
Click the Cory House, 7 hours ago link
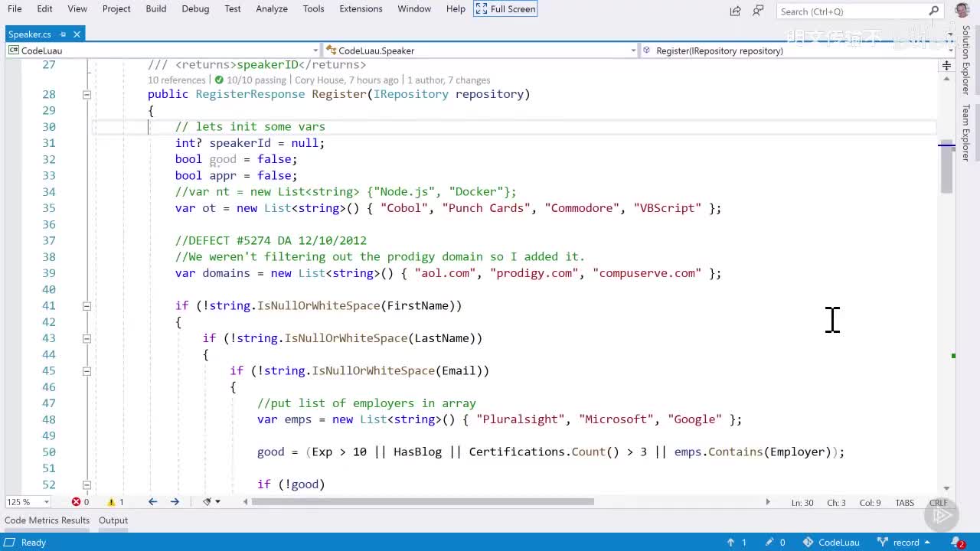pos(346,80)
